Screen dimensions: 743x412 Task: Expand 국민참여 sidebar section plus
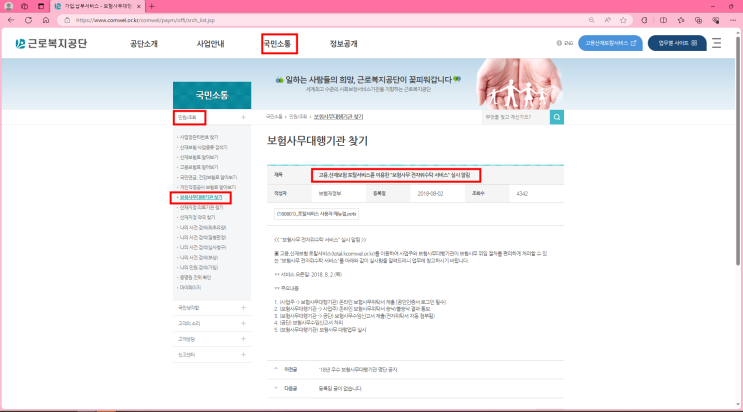point(243,308)
